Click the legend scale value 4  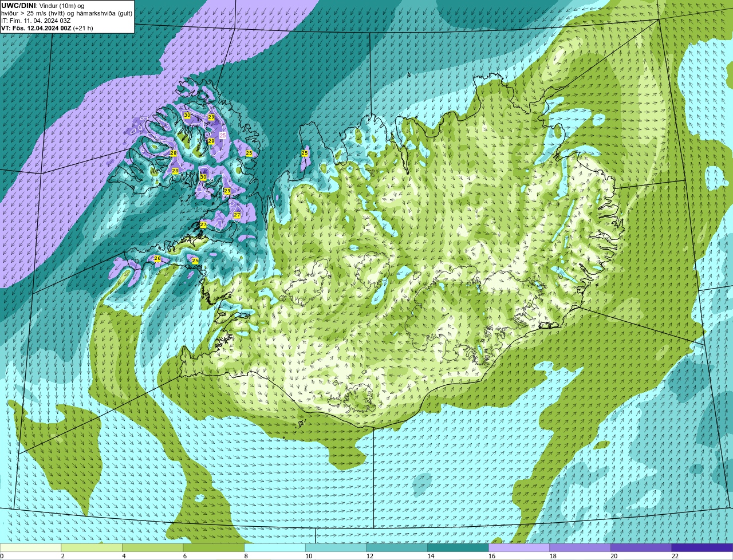tap(124, 556)
